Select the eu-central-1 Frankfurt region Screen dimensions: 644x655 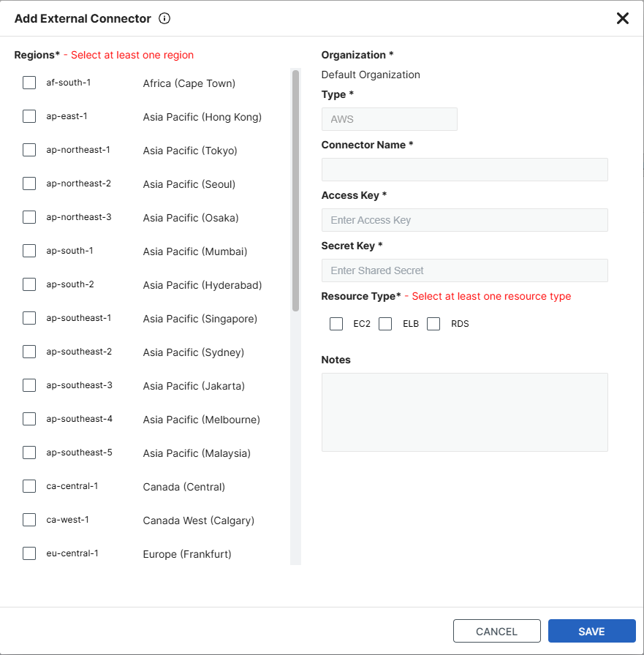(29, 553)
